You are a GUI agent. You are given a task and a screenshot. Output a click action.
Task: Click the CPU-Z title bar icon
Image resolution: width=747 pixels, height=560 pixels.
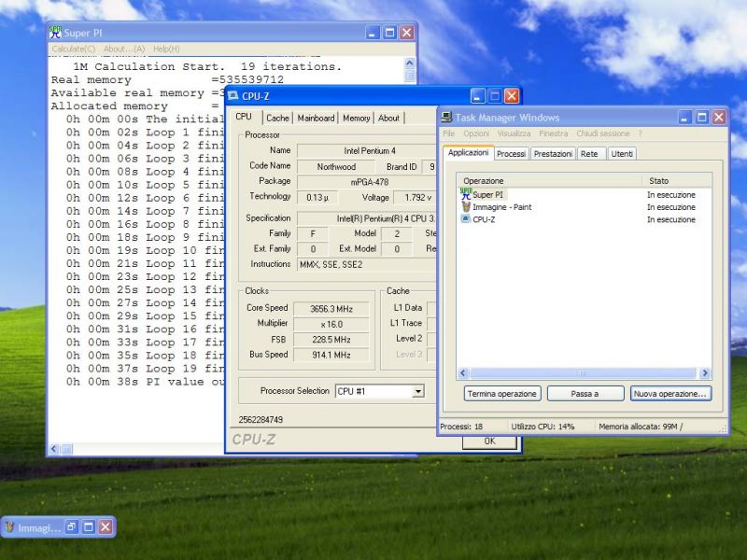pyautogui.click(x=233, y=96)
